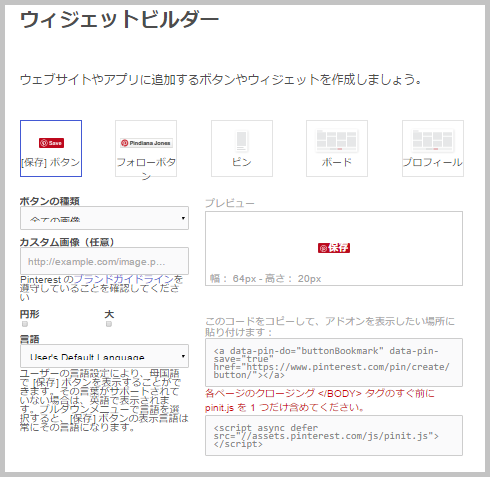Open the ブランドガイドライン link

[124, 279]
